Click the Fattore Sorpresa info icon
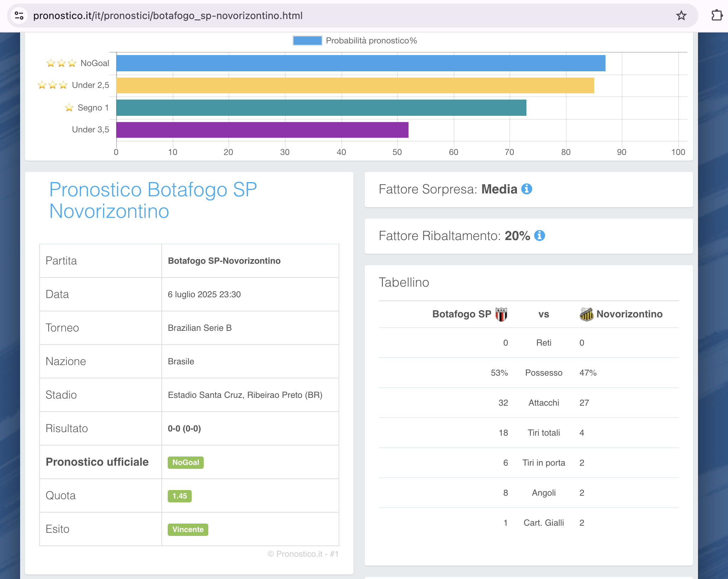The height and width of the screenshot is (579, 728). [x=526, y=189]
